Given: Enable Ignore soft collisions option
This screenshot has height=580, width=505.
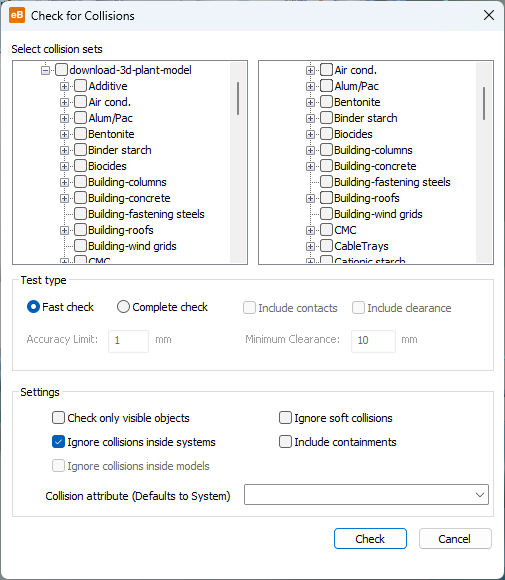Looking at the screenshot, I should [285, 418].
